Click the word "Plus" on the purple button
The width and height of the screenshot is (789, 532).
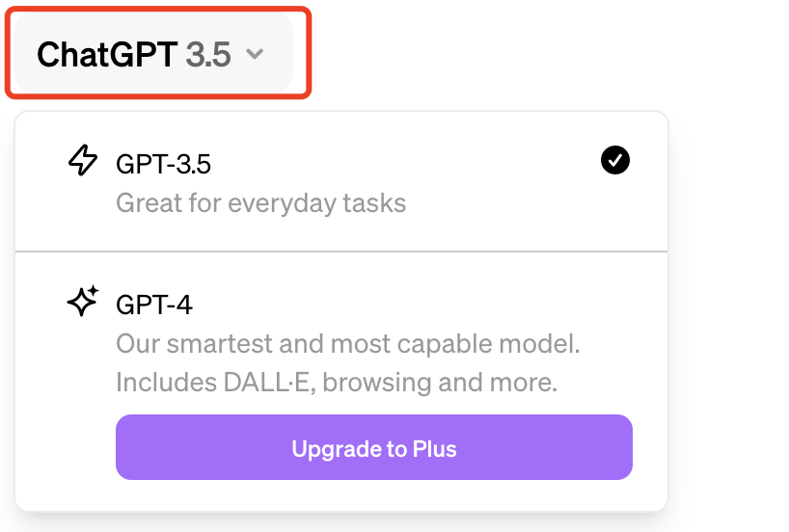click(x=434, y=448)
